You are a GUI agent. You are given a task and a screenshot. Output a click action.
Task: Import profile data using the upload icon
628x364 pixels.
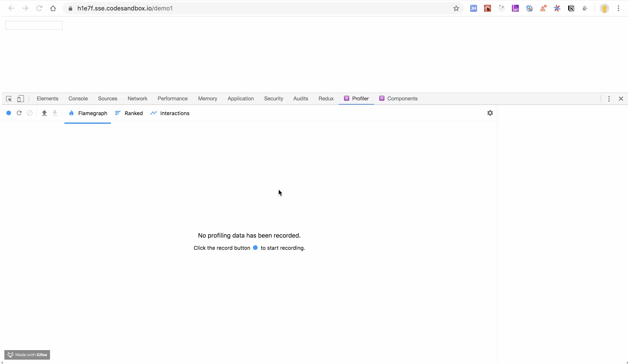click(44, 113)
